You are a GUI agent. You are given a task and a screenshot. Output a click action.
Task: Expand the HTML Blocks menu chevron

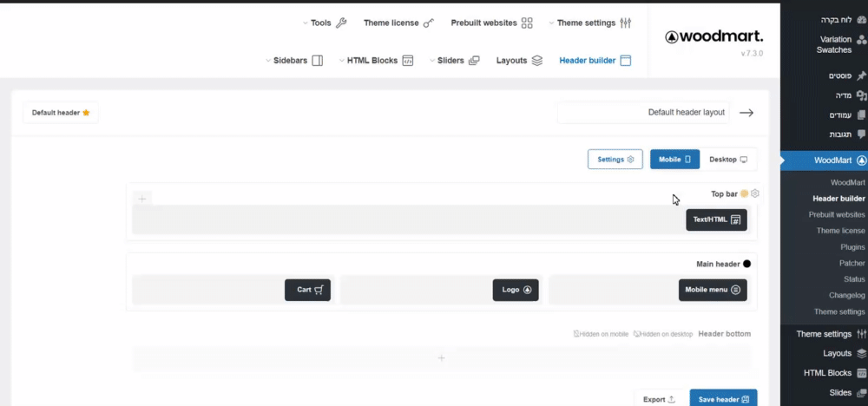(342, 60)
